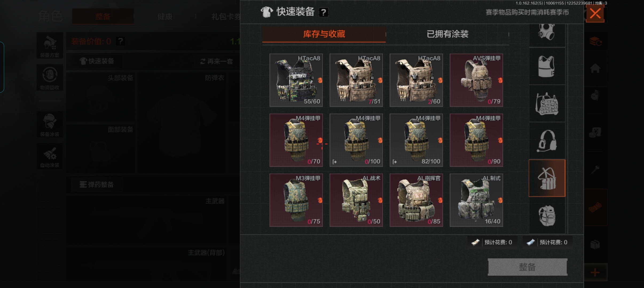Open the quick equip help question mark
This screenshot has width=644, height=288.
[323, 12]
